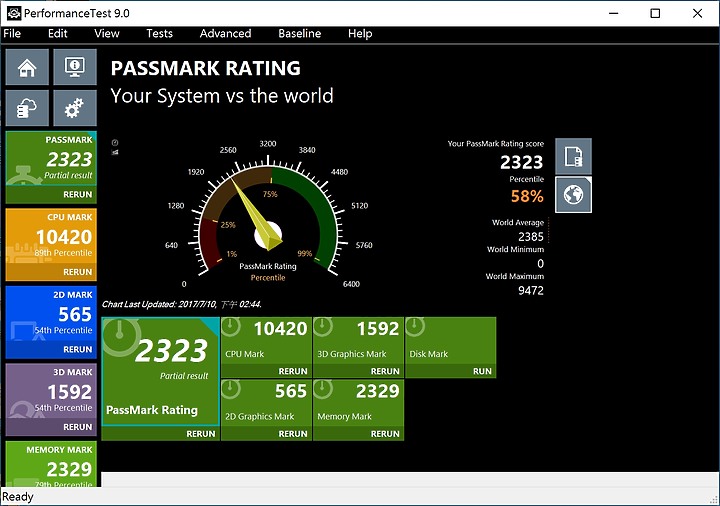Screen dimensions: 720x506
Task: Open the File menu
Action: click(12, 34)
